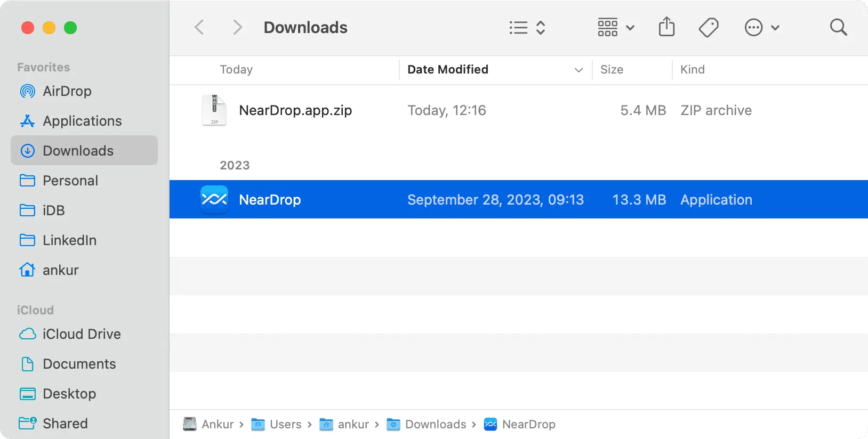The image size is (868, 439).
Task: Click Downloads in the path bar
Action: [436, 424]
